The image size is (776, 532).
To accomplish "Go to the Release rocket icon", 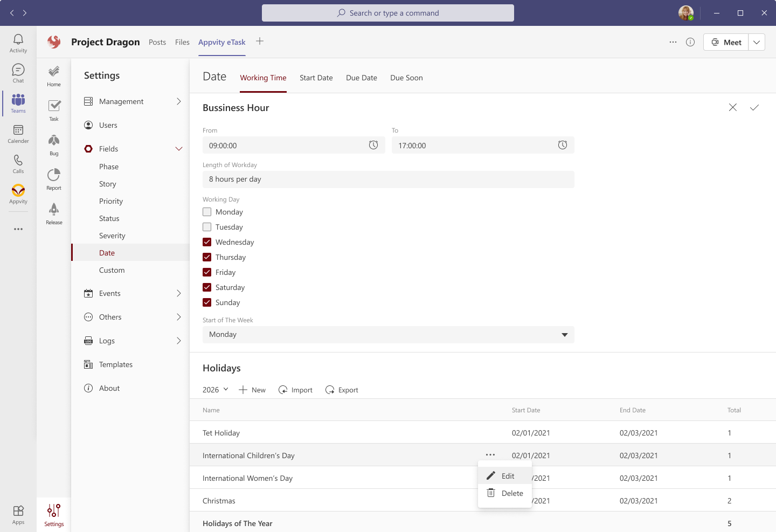I will (x=54, y=213).
